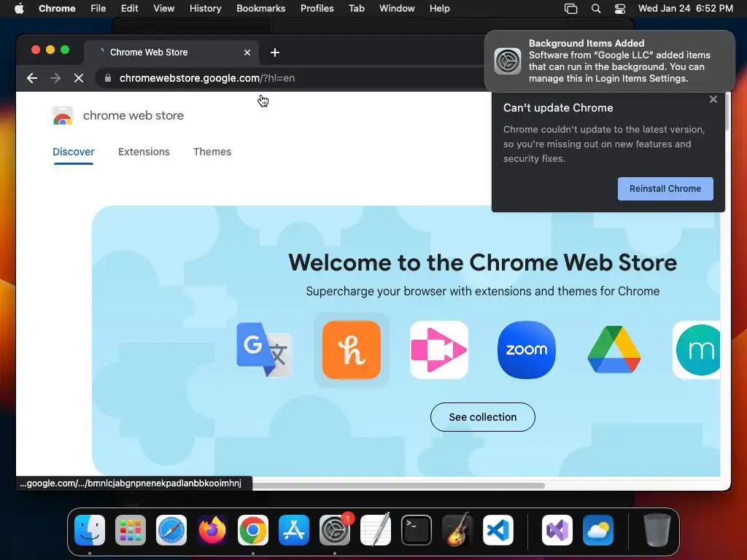Close the Chrome Web Store tab
Viewport: 747px width, 560px height.
pyautogui.click(x=247, y=52)
